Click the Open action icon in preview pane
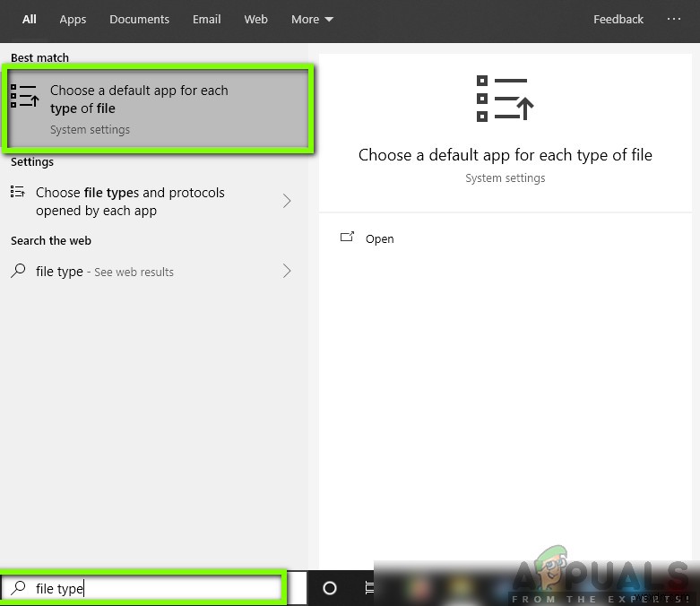Image resolution: width=700 pixels, height=606 pixels. pos(347,237)
